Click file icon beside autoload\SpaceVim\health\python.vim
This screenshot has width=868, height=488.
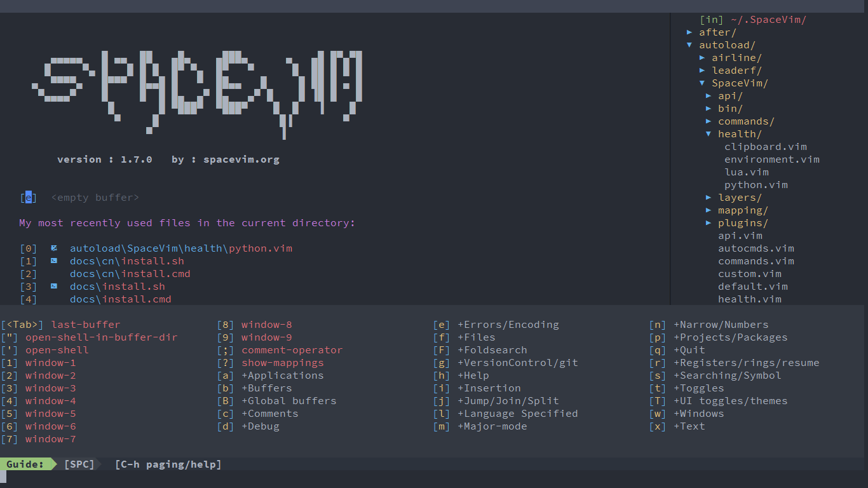click(x=54, y=248)
